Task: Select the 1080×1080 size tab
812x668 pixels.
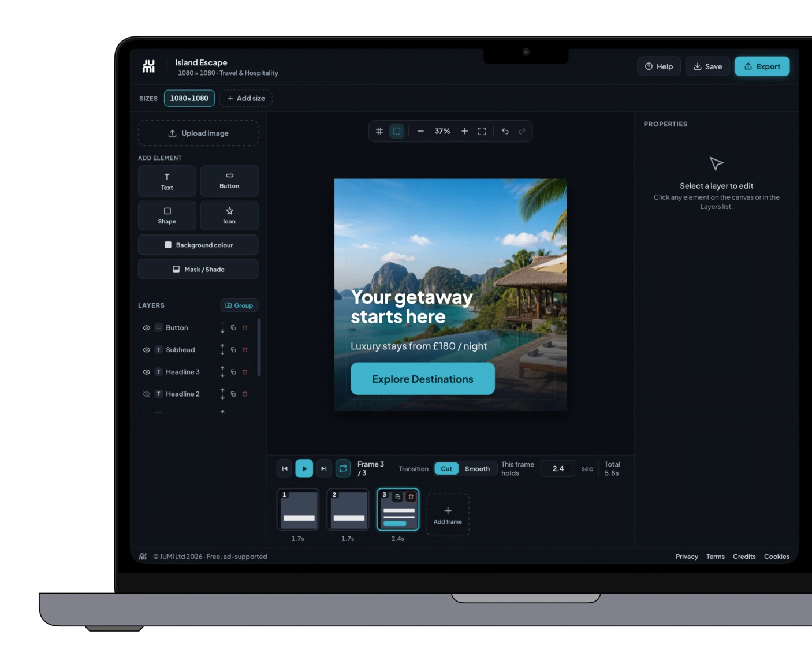Action: click(189, 98)
